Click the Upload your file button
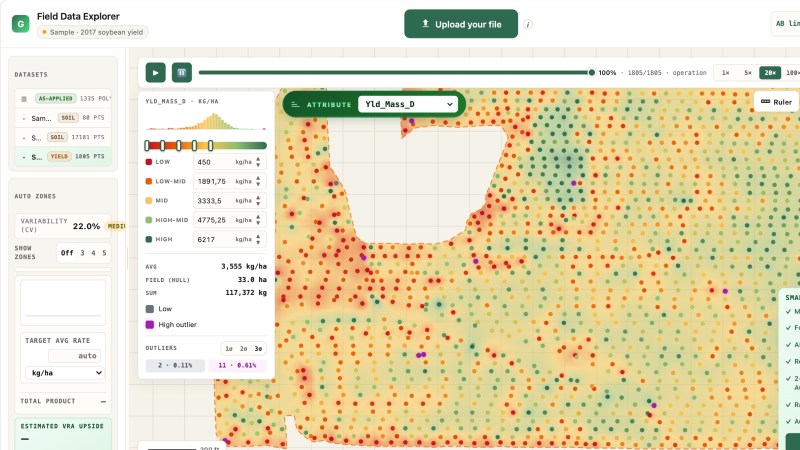Image resolution: width=800 pixels, height=450 pixels. [461, 24]
